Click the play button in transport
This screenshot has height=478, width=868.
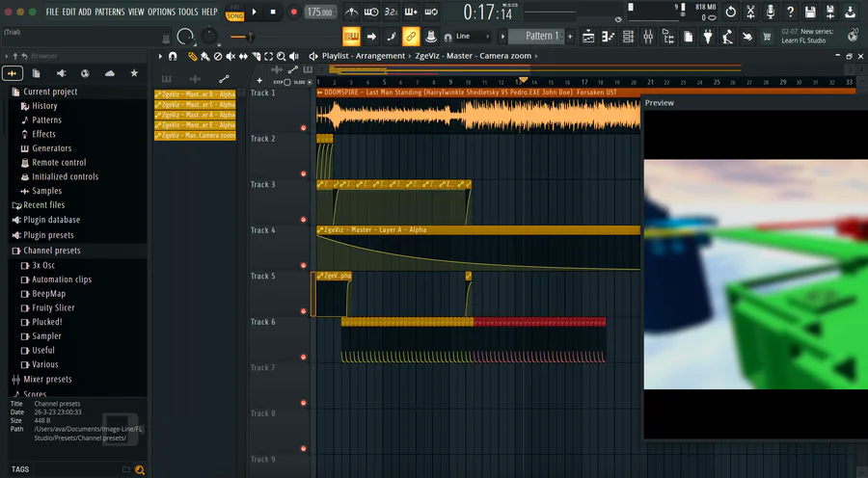click(254, 12)
